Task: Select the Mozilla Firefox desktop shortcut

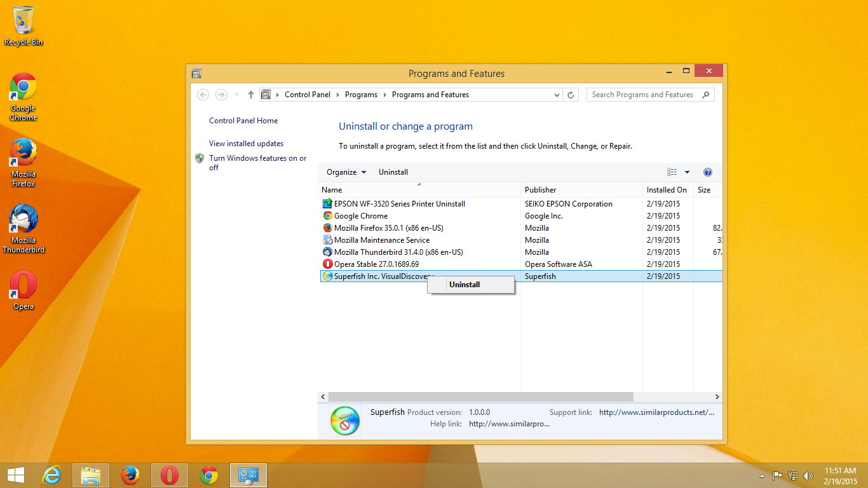Action: (24, 163)
